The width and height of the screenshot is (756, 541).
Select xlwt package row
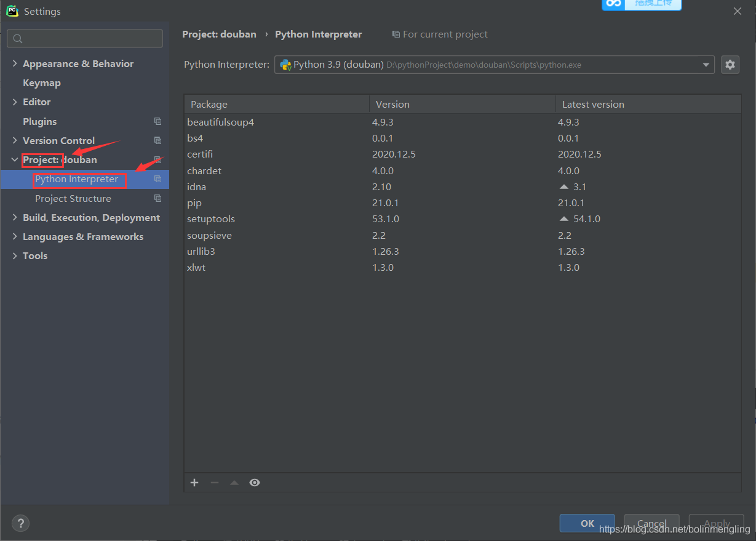coord(463,267)
